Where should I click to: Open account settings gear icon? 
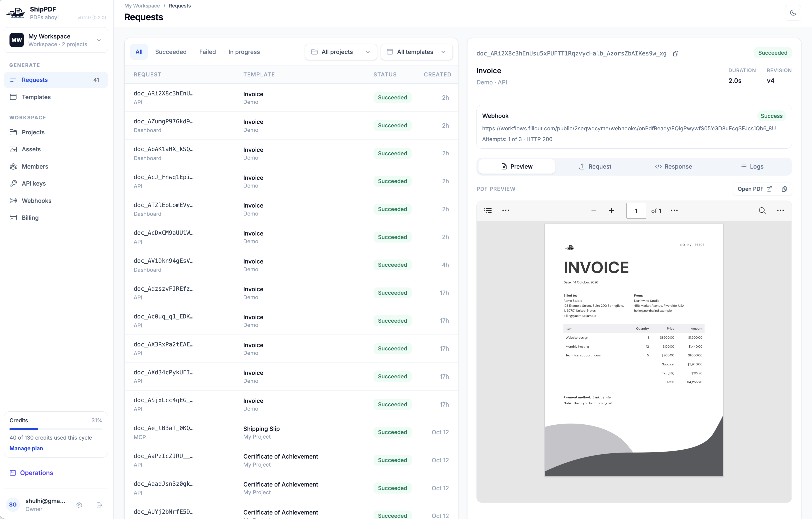point(79,505)
